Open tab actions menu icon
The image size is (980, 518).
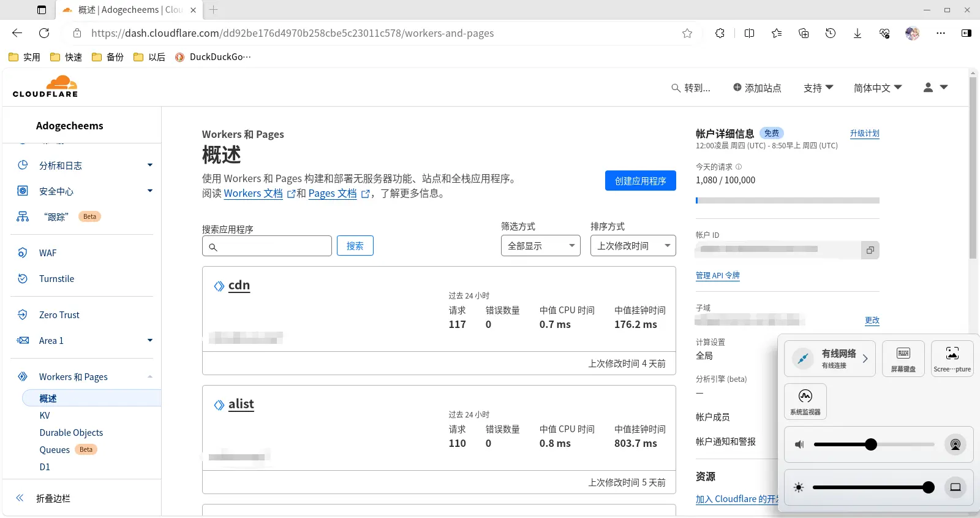[x=42, y=10]
